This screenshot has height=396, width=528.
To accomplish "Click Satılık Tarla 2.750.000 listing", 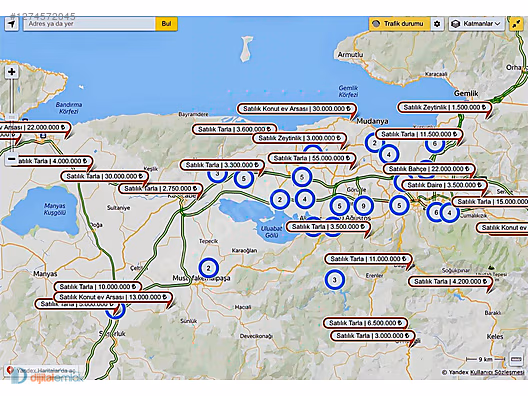I will 160,189.
